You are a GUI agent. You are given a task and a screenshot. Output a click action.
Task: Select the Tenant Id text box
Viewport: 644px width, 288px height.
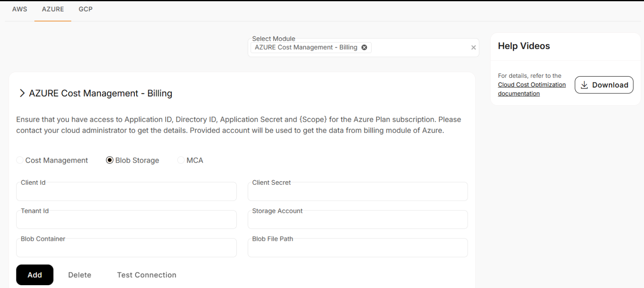coord(126,220)
